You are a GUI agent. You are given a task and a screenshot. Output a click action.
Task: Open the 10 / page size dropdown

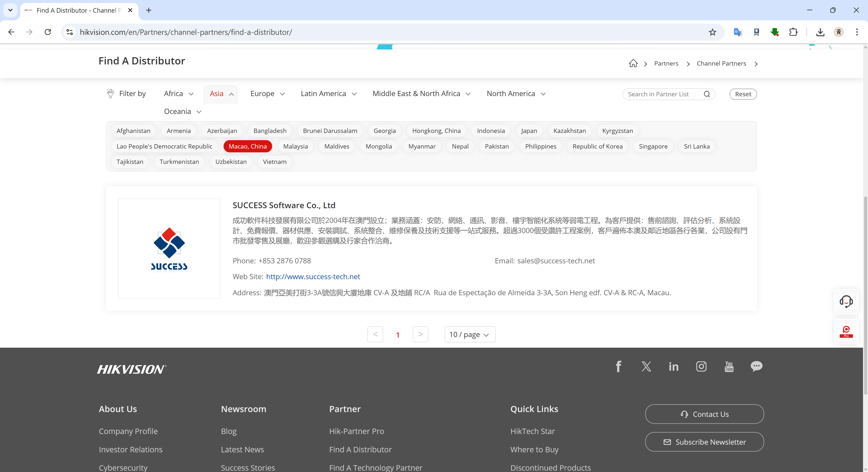click(x=469, y=334)
